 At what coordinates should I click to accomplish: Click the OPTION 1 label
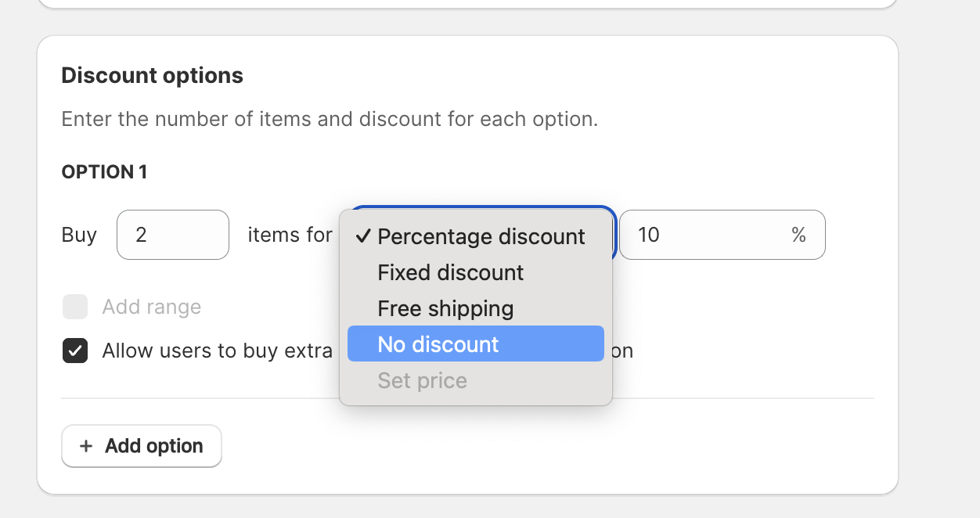click(104, 172)
